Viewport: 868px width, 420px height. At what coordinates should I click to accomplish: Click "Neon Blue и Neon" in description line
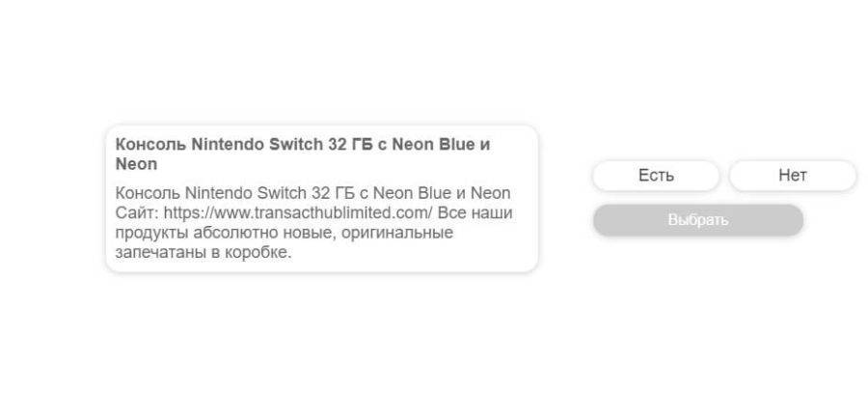(x=442, y=193)
